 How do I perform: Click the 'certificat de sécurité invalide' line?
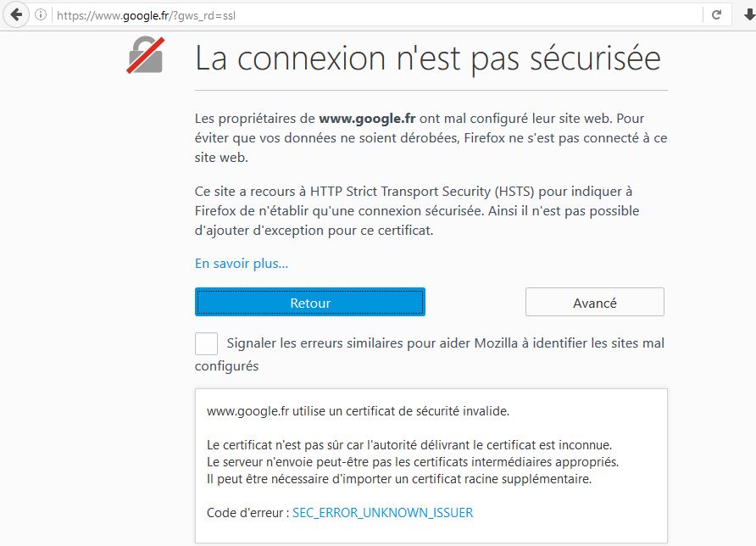(x=358, y=411)
